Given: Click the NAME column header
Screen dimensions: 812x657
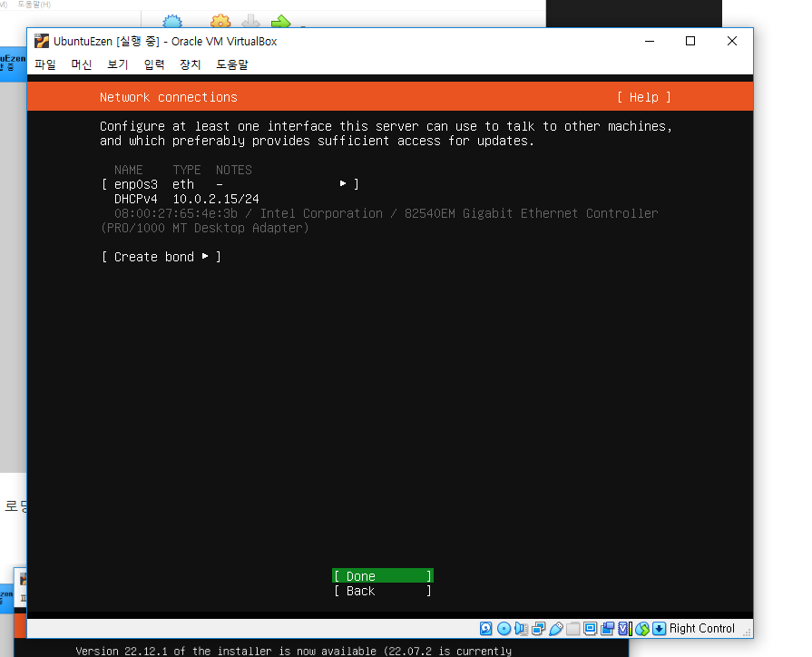Looking at the screenshot, I should coord(129,170).
